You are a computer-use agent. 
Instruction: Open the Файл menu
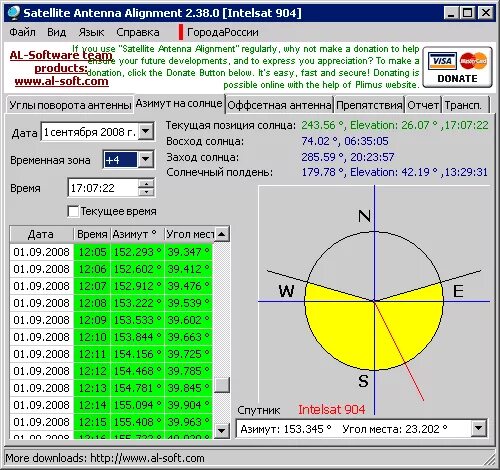22,32
